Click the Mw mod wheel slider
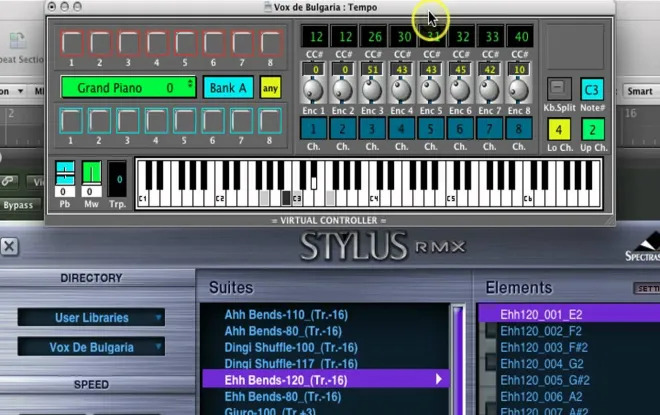 click(91, 173)
